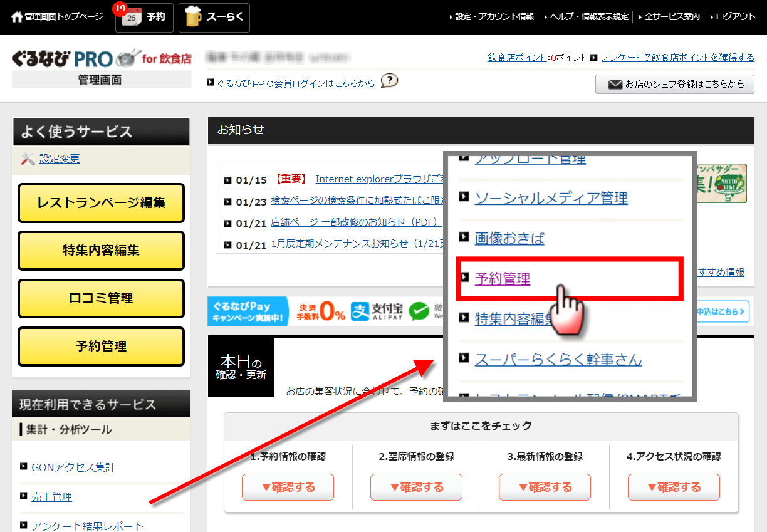
Task: Click レストランページ編集 yellow button
Action: 101,203
